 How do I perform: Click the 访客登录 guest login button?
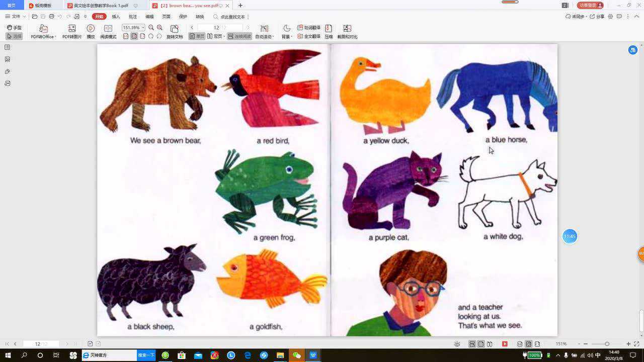pyautogui.click(x=591, y=6)
